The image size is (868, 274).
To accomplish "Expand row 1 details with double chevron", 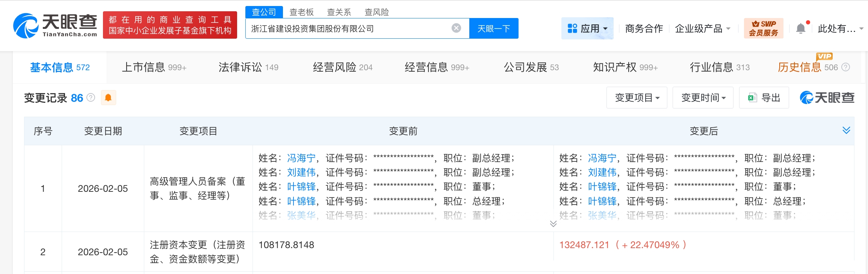I will (x=553, y=224).
